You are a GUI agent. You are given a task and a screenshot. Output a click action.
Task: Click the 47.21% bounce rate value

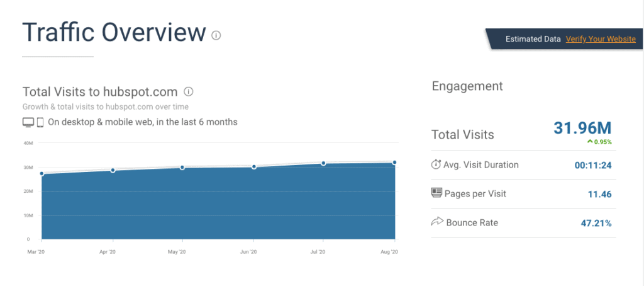(x=596, y=223)
